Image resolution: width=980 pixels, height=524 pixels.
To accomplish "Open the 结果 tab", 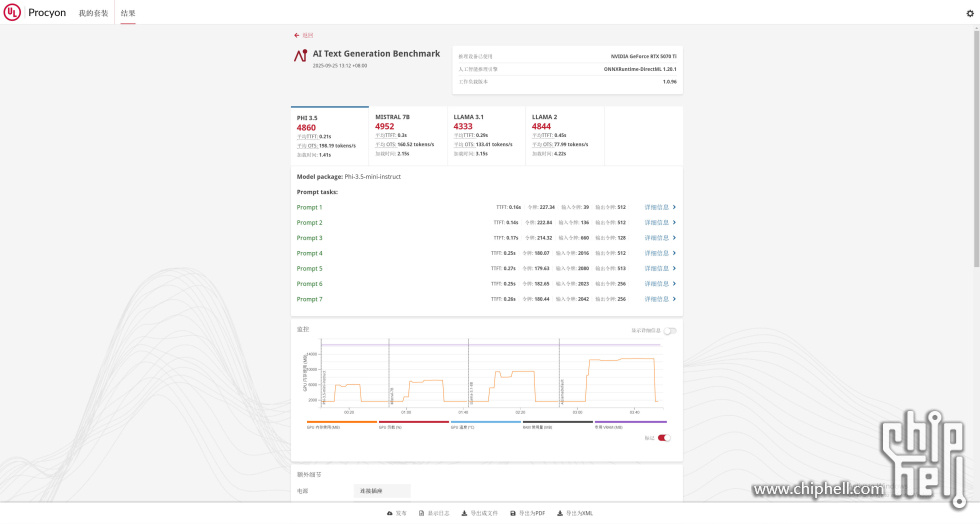I will click(x=128, y=13).
